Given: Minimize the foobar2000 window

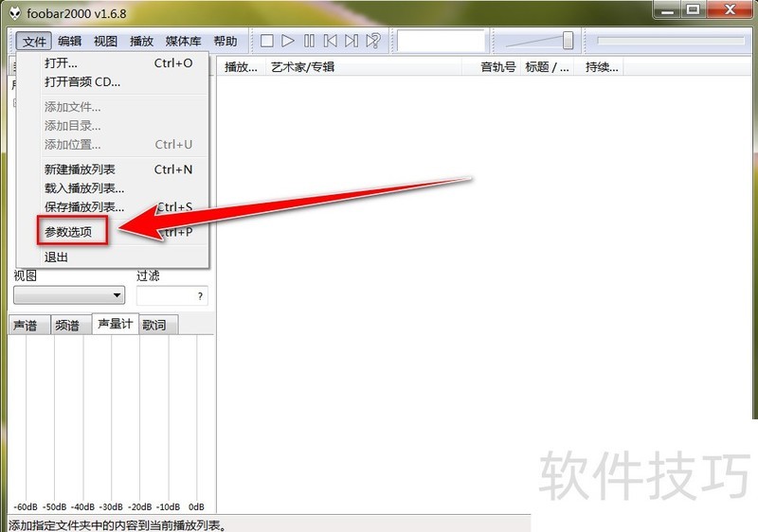Looking at the screenshot, I should [x=668, y=9].
